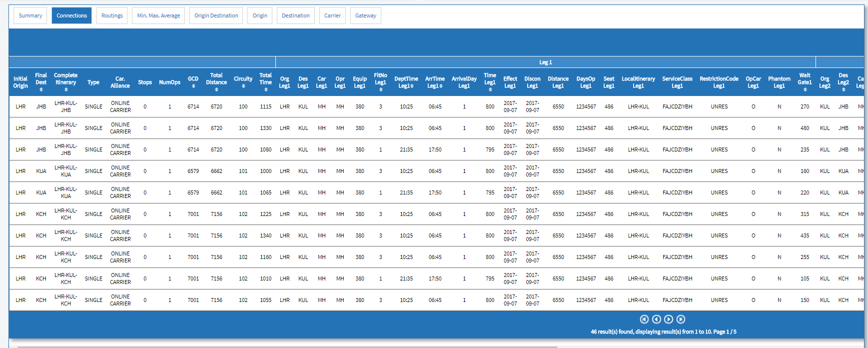This screenshot has width=868, height=348.
Task: Click the ArrivalDay Leg1 header
Action: pyautogui.click(x=464, y=82)
